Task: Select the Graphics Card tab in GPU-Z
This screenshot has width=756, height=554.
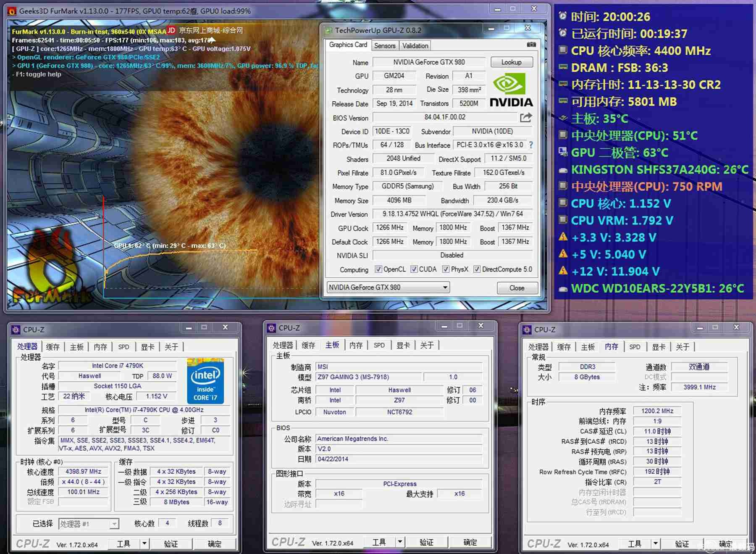Action: click(348, 45)
